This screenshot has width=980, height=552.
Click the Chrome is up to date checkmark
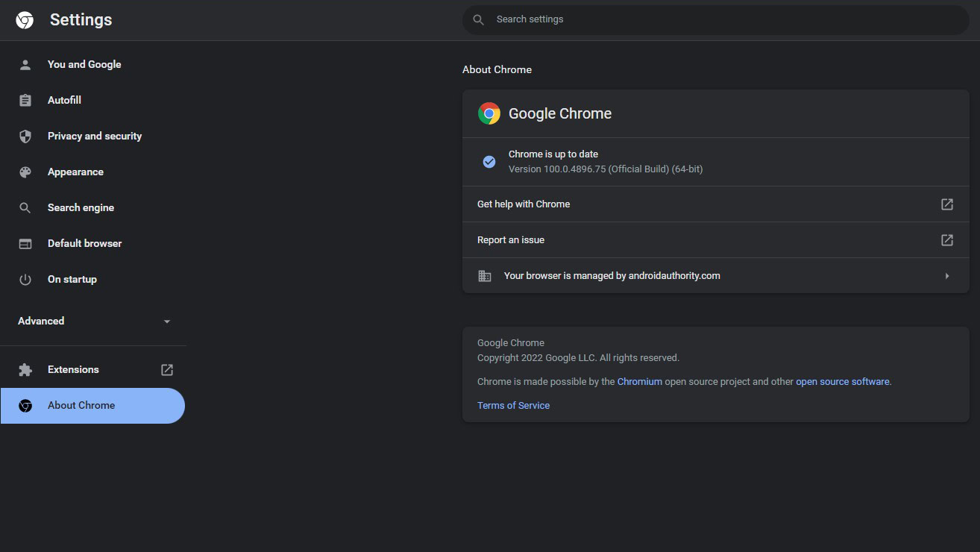coord(489,162)
